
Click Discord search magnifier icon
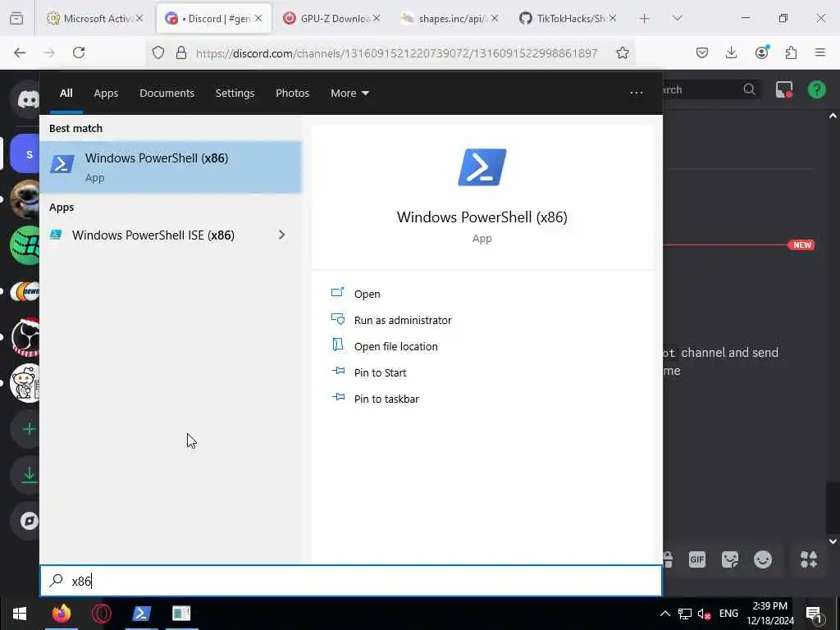(750, 89)
